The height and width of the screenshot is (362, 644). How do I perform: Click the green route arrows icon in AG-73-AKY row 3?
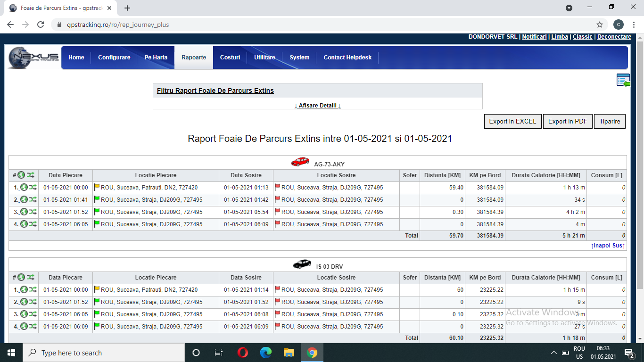33,212
